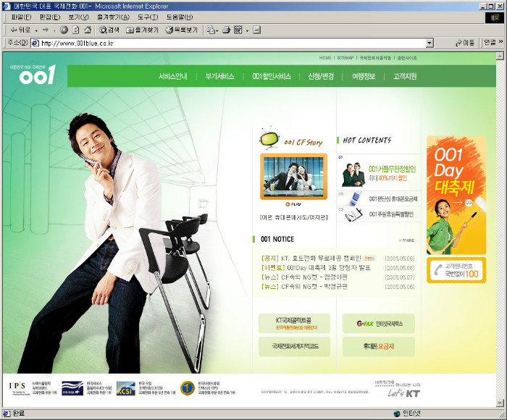Open the notice '001Day 대축제 3월 당첨자 발표'
The height and width of the screenshot is (420, 507).
click(329, 268)
